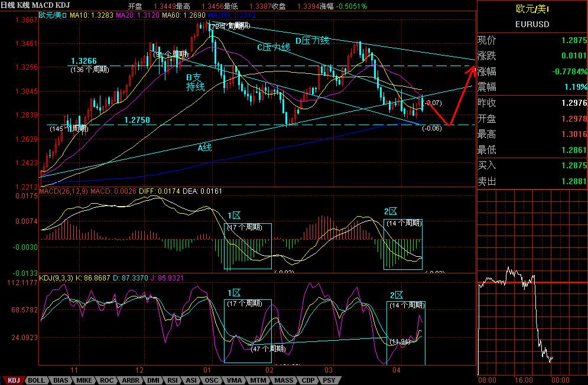Click the A线 trendline label
588x385 pixels.
pyautogui.click(x=204, y=148)
